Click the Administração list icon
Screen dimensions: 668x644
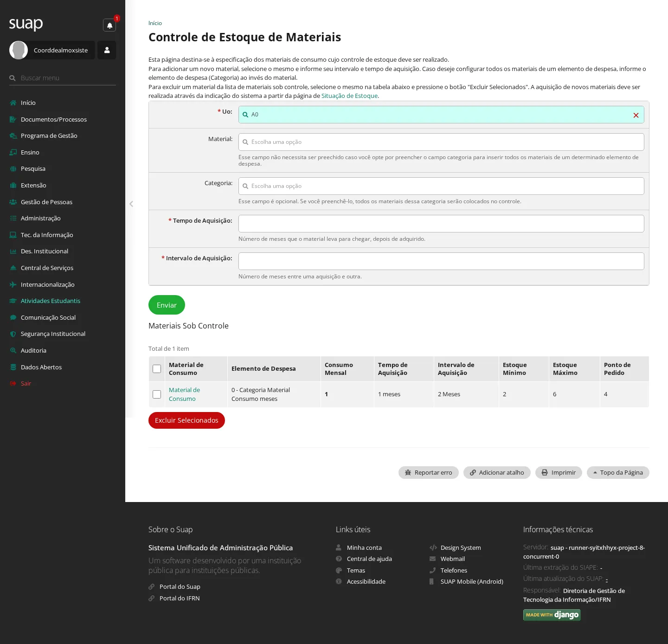pos(13,218)
